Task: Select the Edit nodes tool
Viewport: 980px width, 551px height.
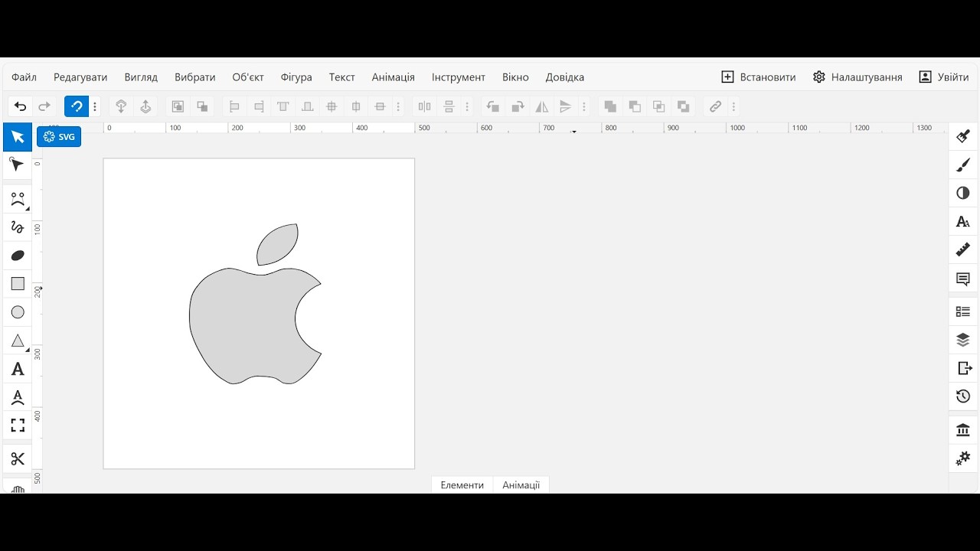Action: (18, 165)
